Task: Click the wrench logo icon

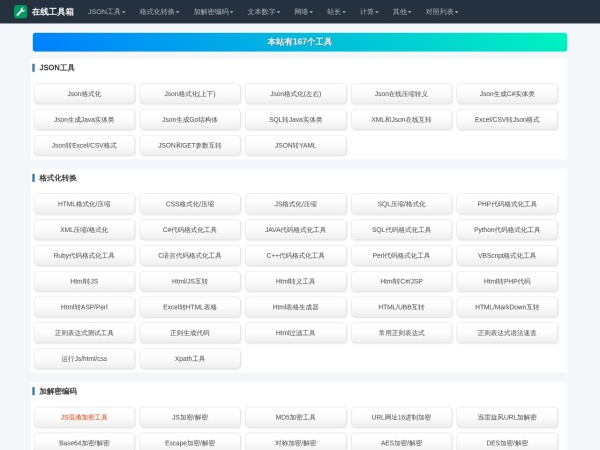Action: pos(20,12)
